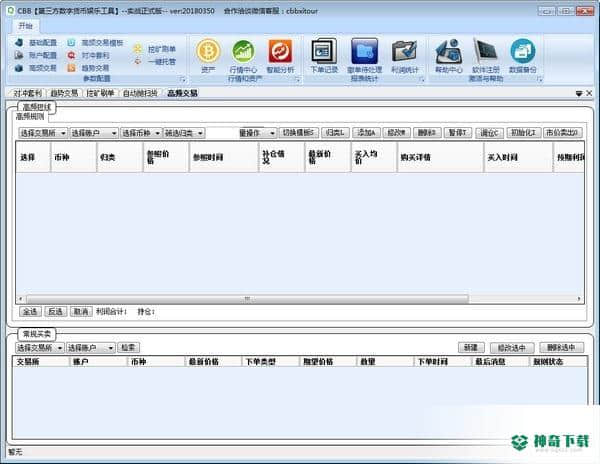Click the 调仓 button
Screen dimensions: 600x464
tap(489, 133)
